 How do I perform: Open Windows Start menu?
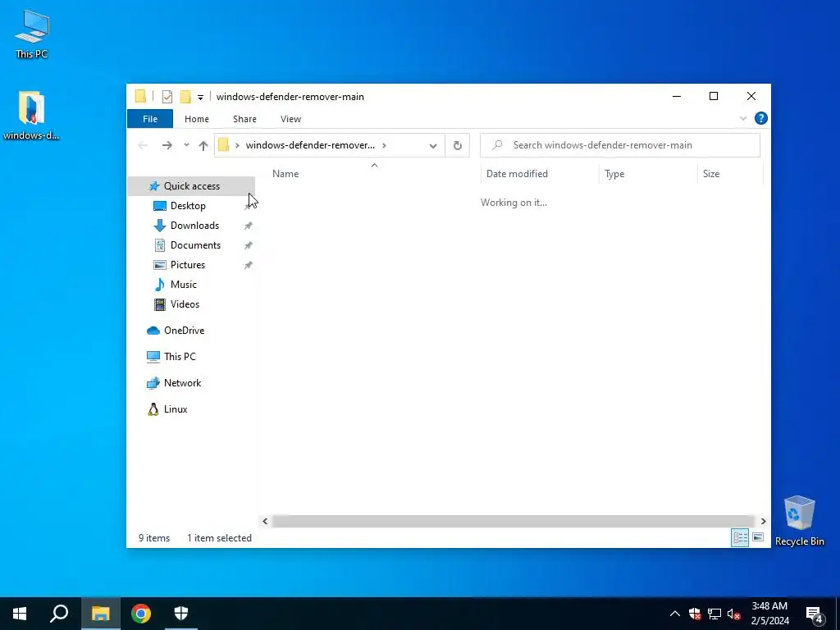(20, 614)
